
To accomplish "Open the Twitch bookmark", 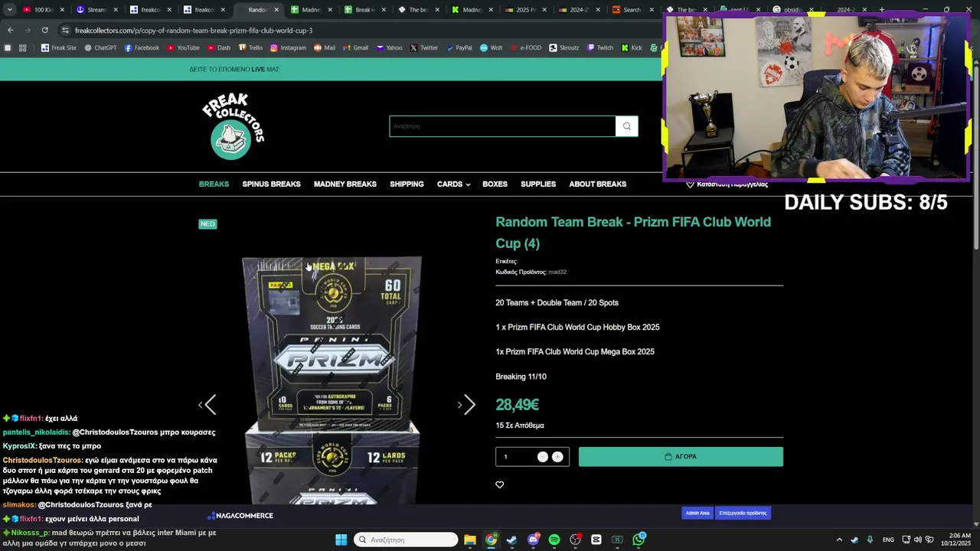I will 600,47.
